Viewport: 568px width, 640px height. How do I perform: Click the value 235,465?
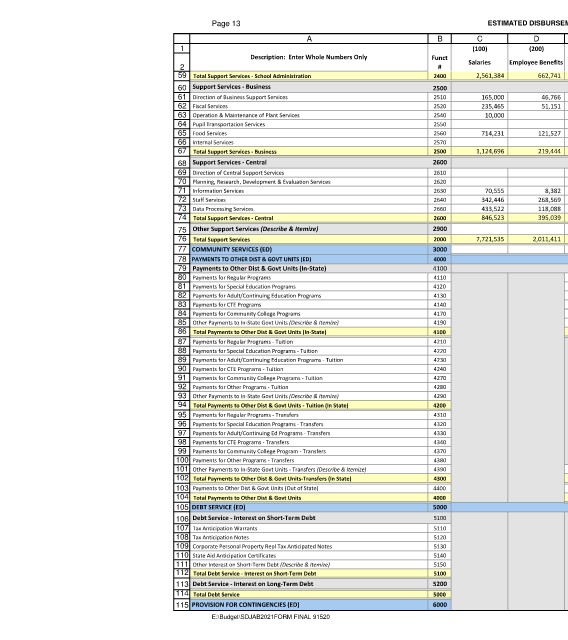pos(479,106)
